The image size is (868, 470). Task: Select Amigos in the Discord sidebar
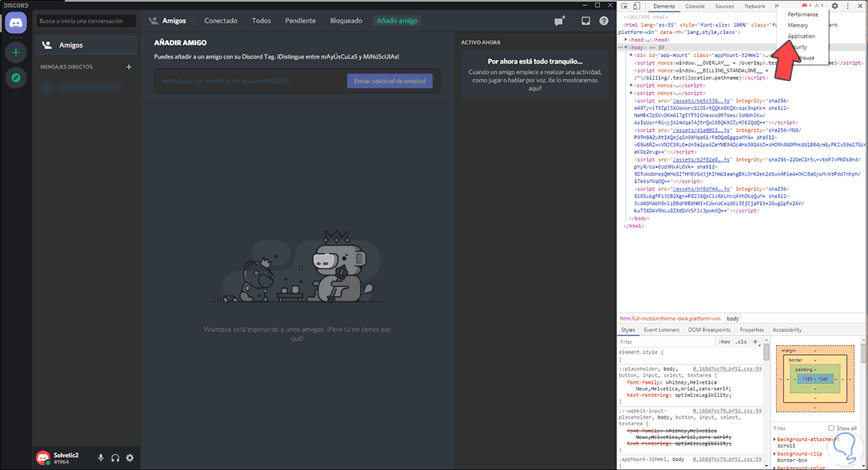87,45
